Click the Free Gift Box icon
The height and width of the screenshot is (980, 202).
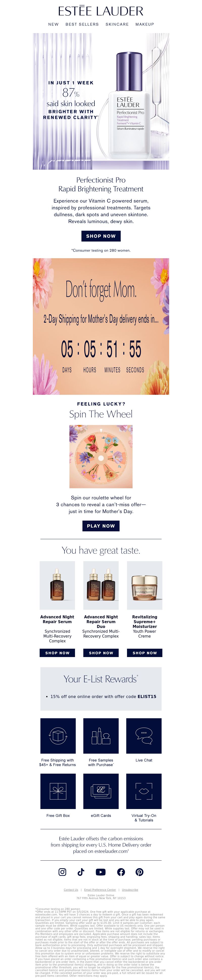click(x=58, y=791)
